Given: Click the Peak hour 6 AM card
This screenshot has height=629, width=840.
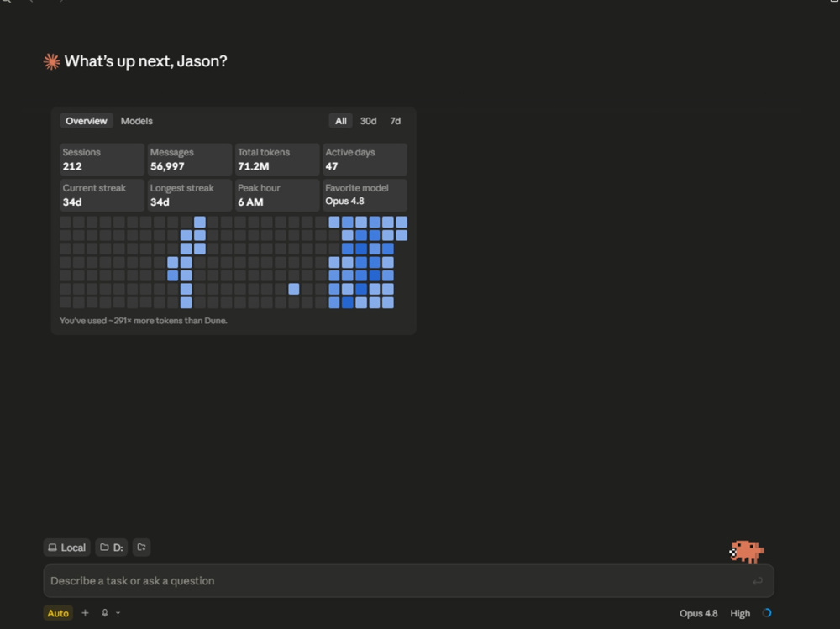Looking at the screenshot, I should click(x=277, y=195).
